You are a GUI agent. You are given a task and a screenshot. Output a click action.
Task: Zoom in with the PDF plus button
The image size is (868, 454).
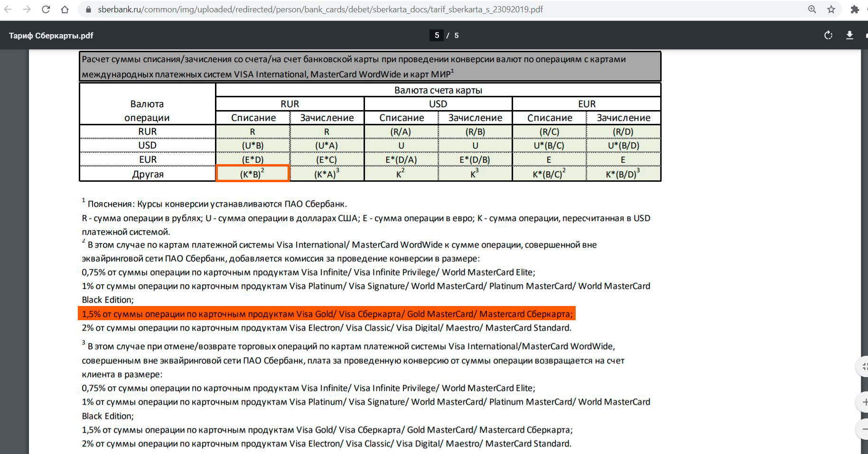point(864,402)
